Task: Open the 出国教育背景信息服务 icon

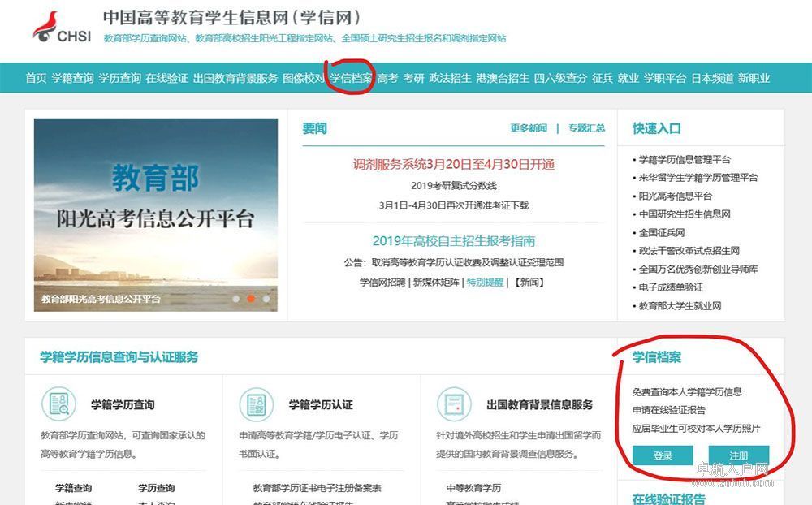Action: 454,404
